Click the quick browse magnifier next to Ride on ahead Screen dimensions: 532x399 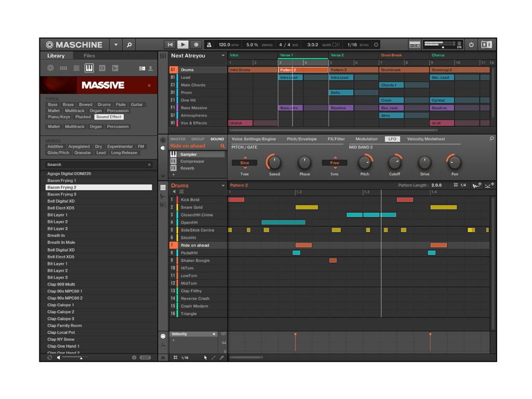(222, 146)
